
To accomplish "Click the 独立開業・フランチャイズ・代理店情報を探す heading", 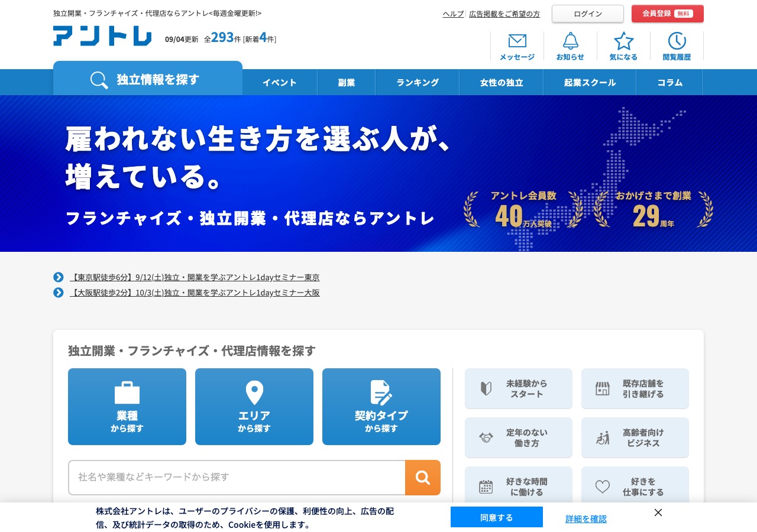I will click(192, 351).
